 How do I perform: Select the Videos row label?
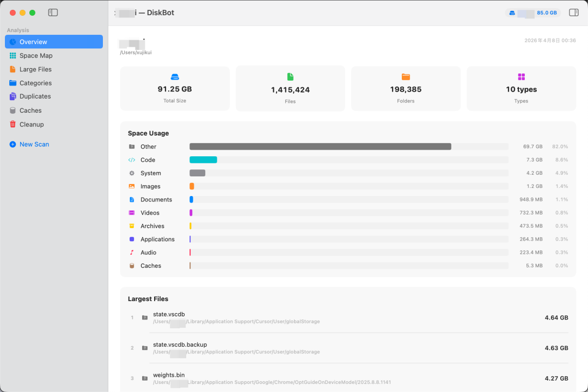click(x=150, y=213)
